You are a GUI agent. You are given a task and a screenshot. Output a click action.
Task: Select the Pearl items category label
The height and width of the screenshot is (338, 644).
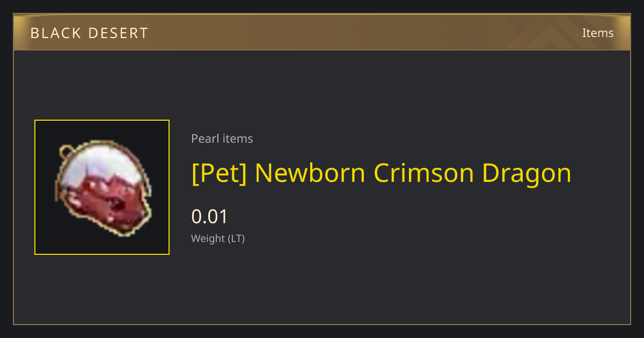tap(222, 138)
